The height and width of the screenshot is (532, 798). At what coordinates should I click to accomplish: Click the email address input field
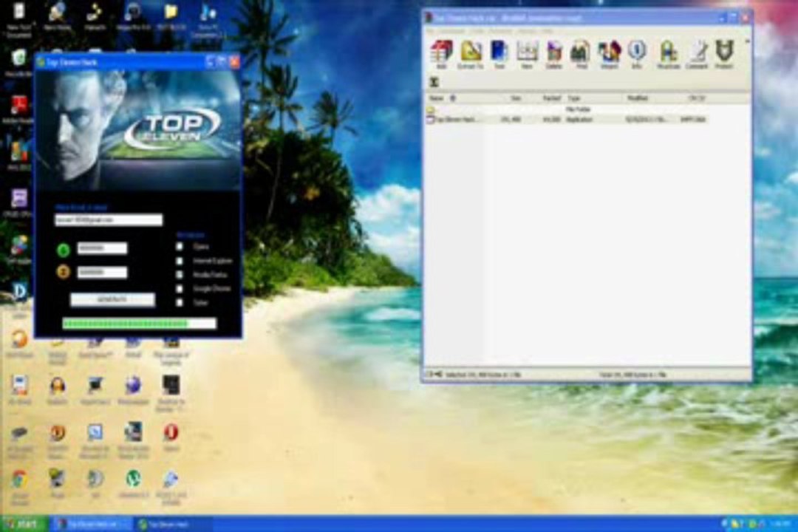coord(109,219)
